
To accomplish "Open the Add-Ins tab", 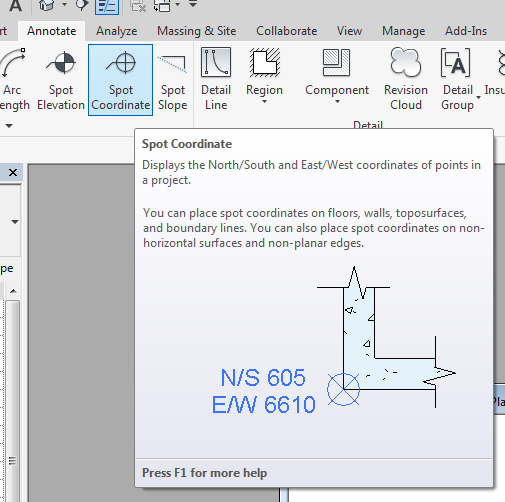I will [x=466, y=31].
